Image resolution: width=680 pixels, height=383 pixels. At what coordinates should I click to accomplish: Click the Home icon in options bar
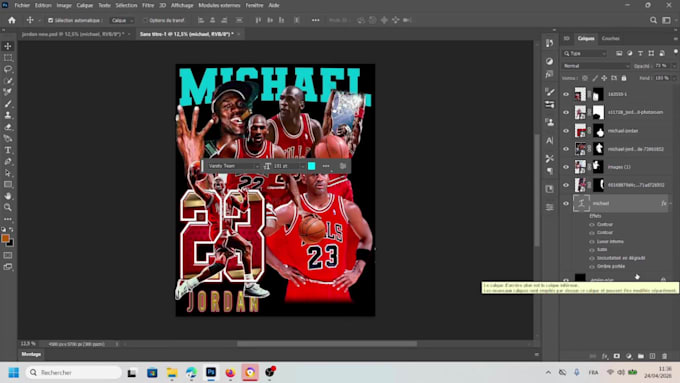(12, 20)
